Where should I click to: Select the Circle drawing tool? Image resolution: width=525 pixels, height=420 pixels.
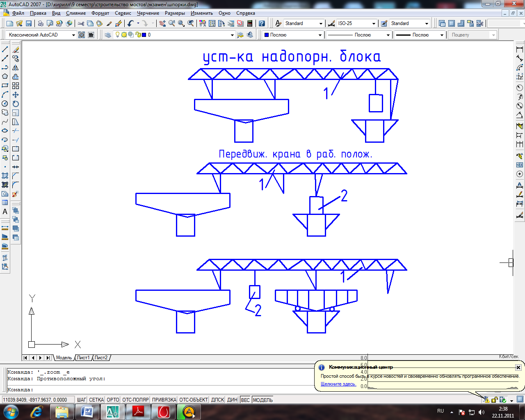point(5,104)
